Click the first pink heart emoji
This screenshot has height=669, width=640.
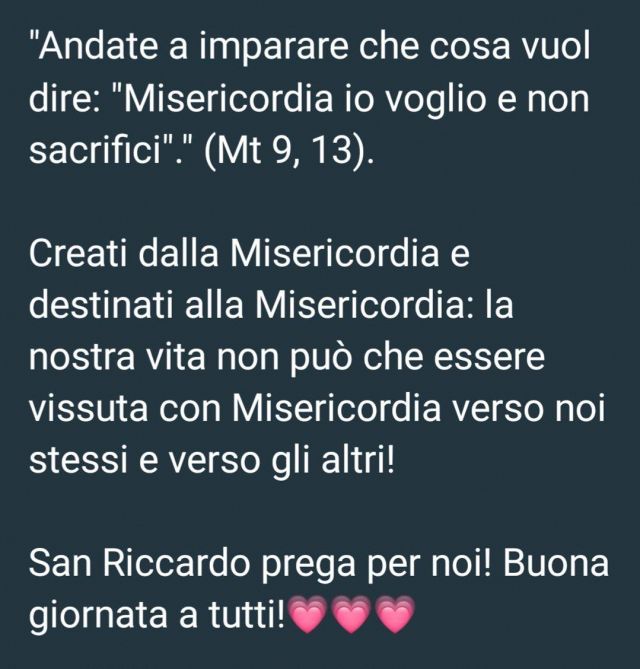[x=308, y=615]
